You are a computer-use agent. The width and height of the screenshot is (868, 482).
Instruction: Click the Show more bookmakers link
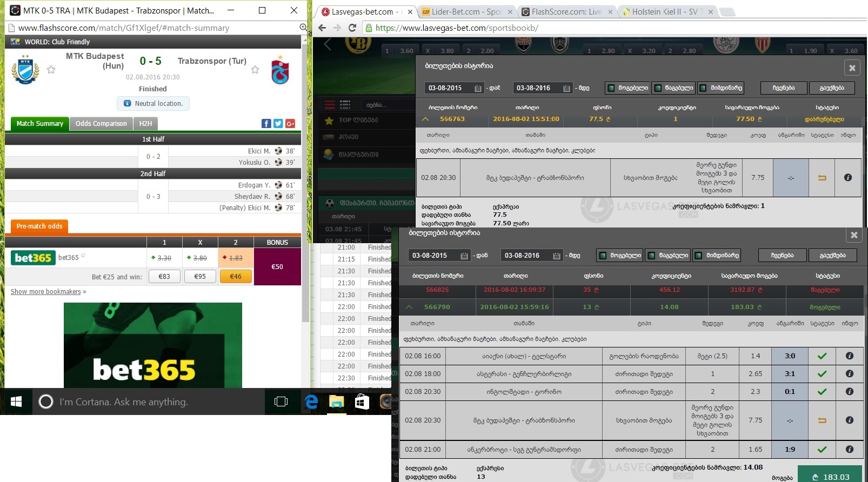[46, 292]
